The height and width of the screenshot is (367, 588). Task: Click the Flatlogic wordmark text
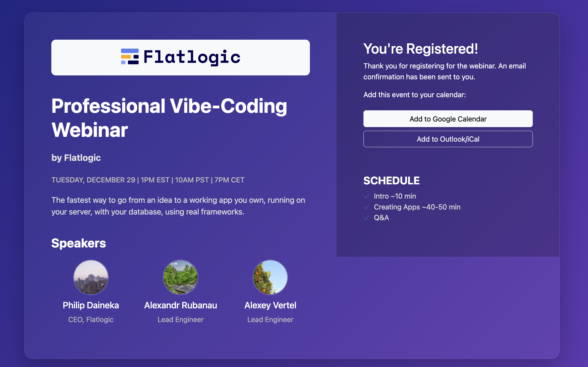pyautogui.click(x=192, y=57)
